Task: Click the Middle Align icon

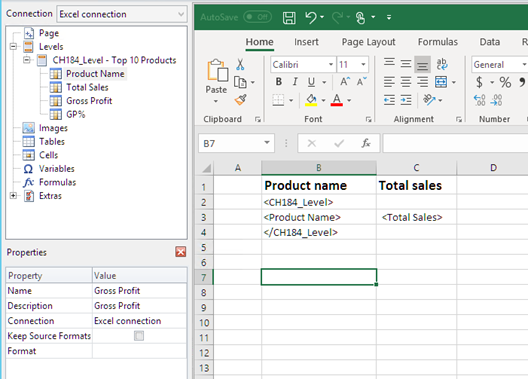Action: point(406,63)
